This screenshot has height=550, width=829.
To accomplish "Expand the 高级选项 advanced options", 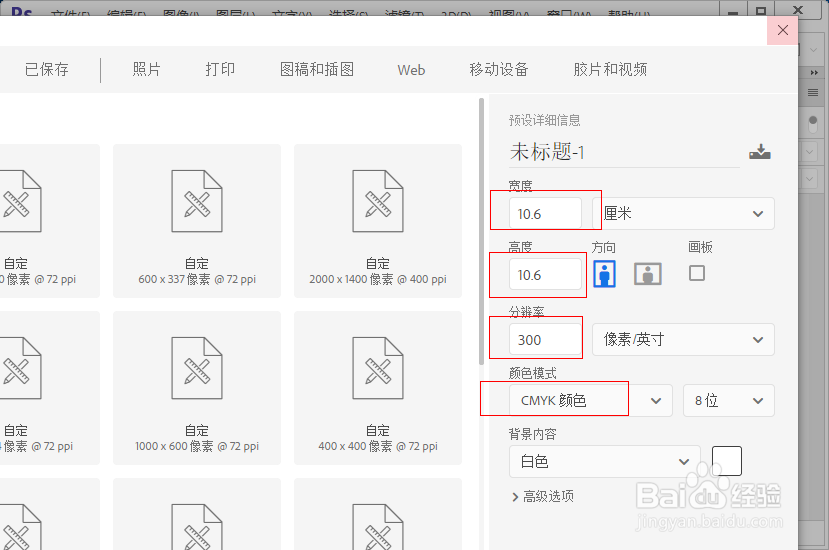I will point(543,496).
